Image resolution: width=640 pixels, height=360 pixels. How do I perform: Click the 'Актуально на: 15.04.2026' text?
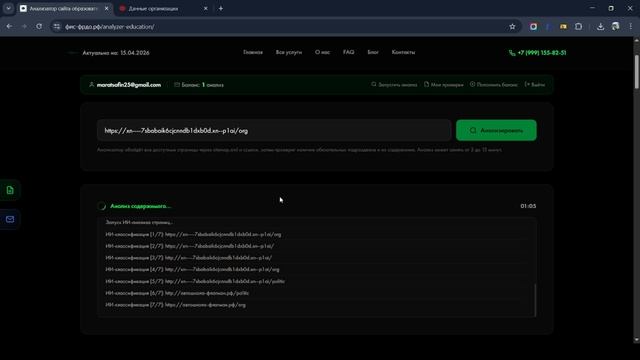tap(116, 53)
